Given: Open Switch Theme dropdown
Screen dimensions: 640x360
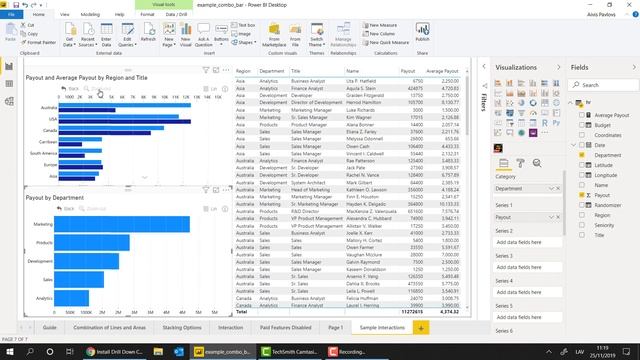Looking at the screenshot, I should (x=316, y=35).
